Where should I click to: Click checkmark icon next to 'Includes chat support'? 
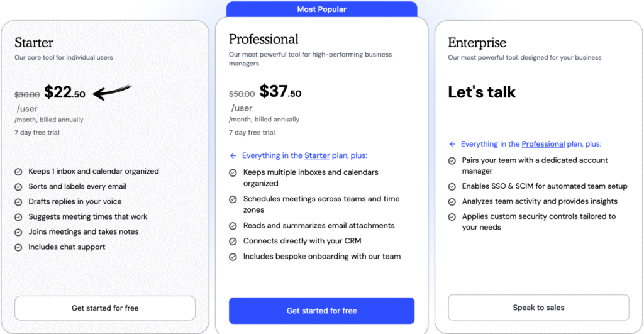19,247
